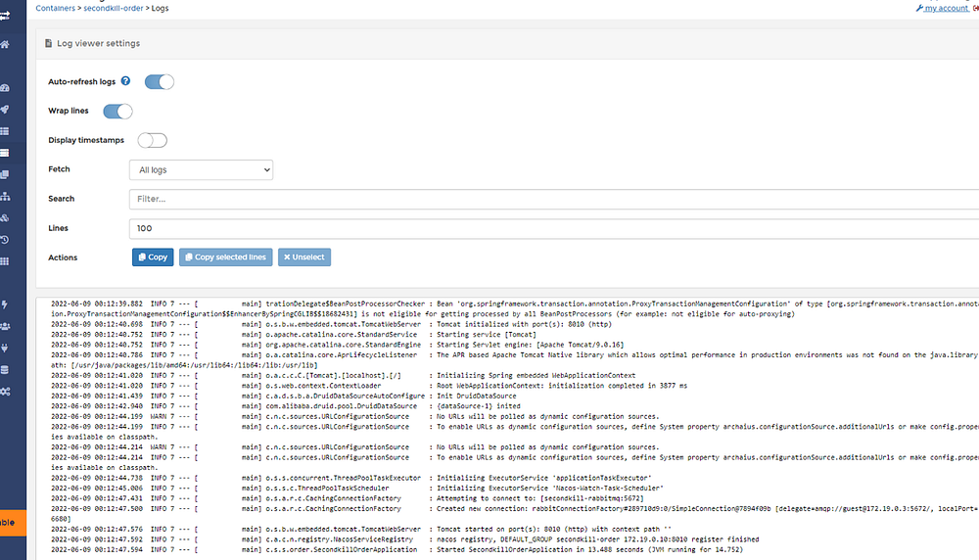
Task: Select the 'Starting service [Tomcat]' log line
Action: [x=294, y=335]
